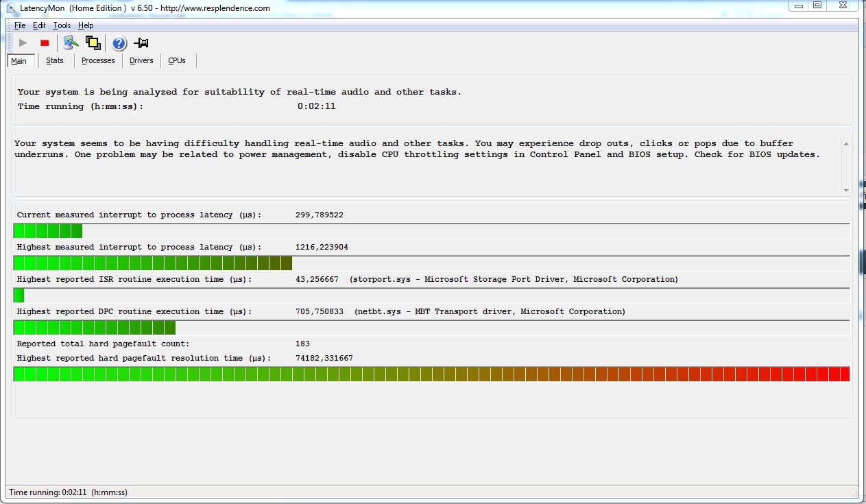Go to the Processes tab
Viewport: 866px width, 504px height.
[x=98, y=60]
